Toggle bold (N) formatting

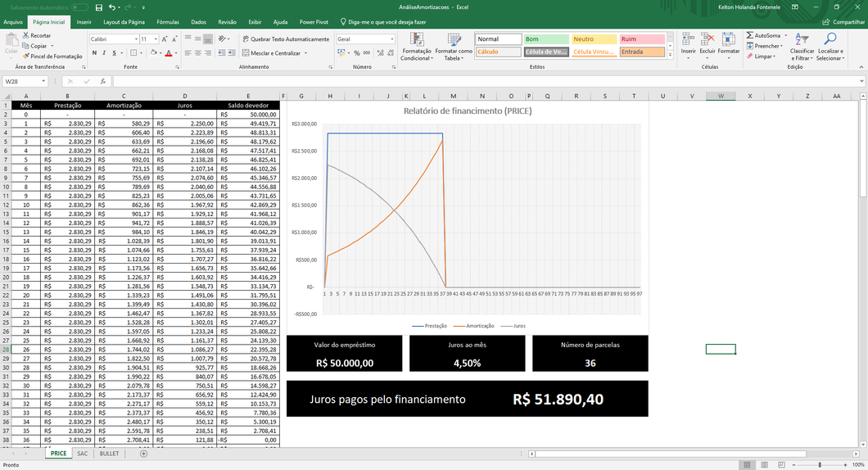pos(94,53)
